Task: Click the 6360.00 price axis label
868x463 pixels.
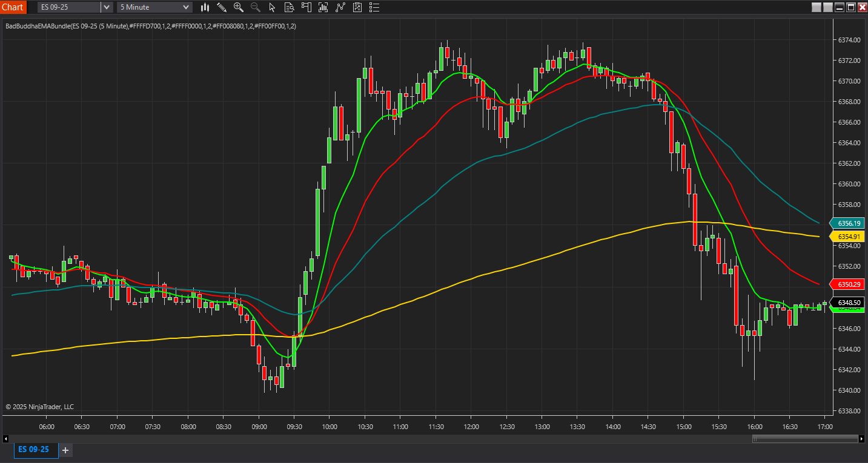Action: click(849, 184)
